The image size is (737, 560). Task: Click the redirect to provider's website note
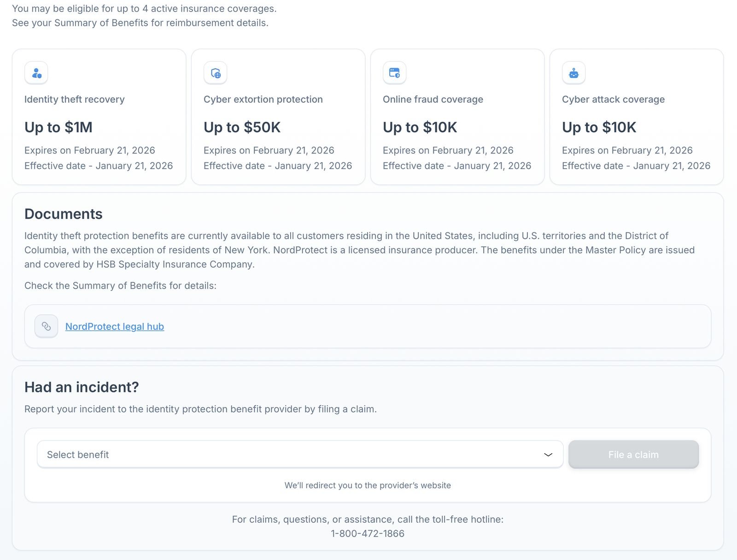[x=368, y=485]
